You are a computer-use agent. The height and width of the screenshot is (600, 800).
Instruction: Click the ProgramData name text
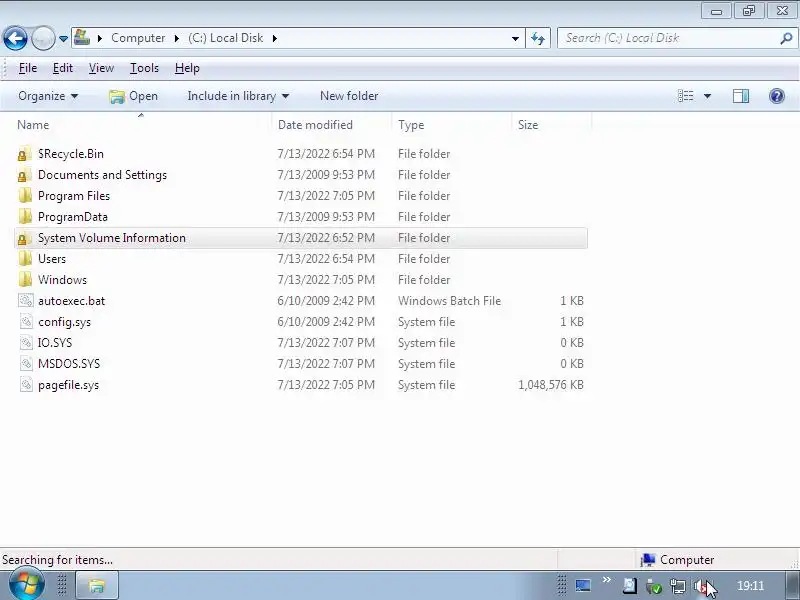[73, 217]
